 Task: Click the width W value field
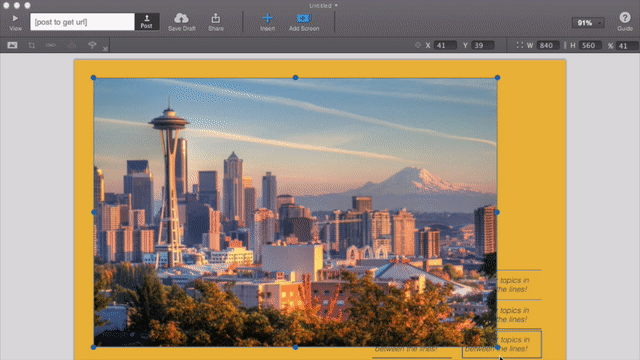[547, 45]
